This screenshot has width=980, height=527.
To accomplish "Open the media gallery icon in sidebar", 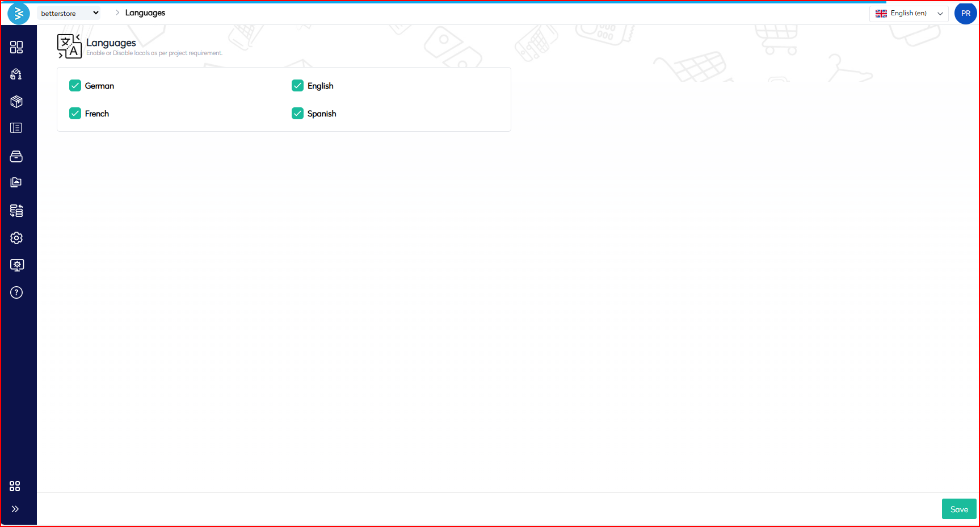I will (16, 182).
